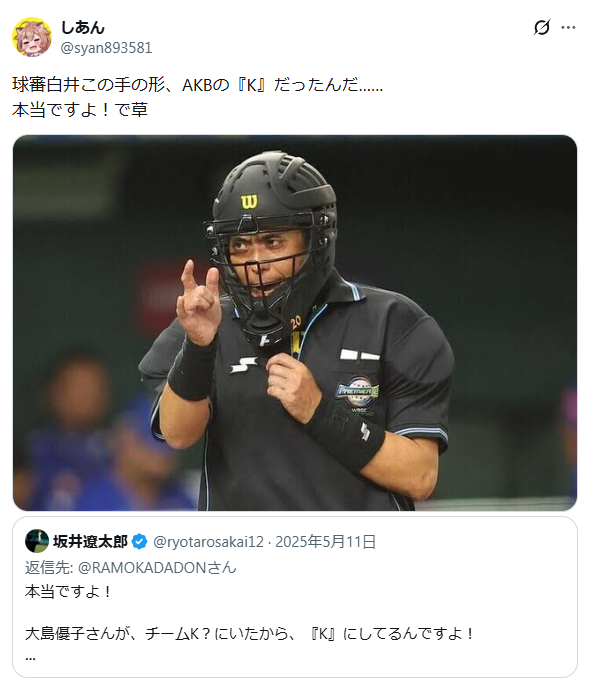Click the 返信先 reply label
This screenshot has height=685, width=592.
[x=49, y=567]
